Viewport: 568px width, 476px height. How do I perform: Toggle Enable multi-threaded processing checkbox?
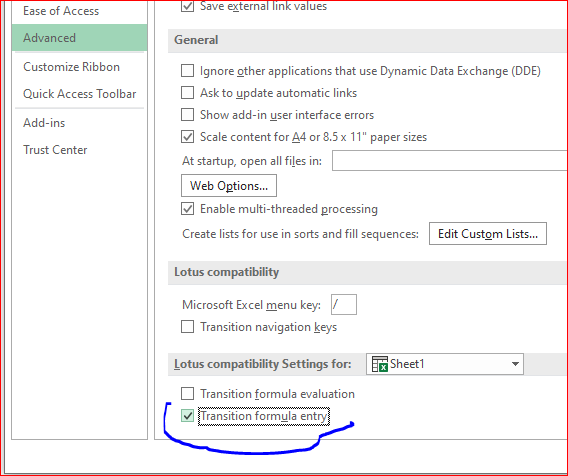pos(187,209)
